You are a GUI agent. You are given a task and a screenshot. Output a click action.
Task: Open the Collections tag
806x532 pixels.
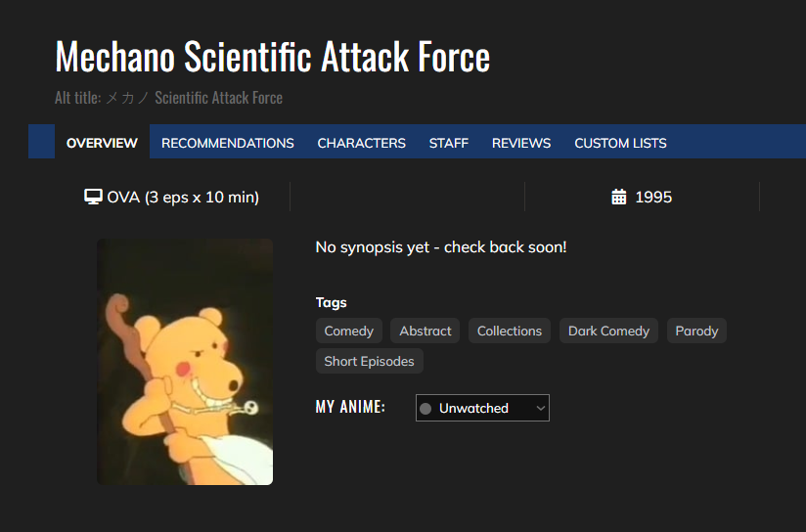(510, 332)
